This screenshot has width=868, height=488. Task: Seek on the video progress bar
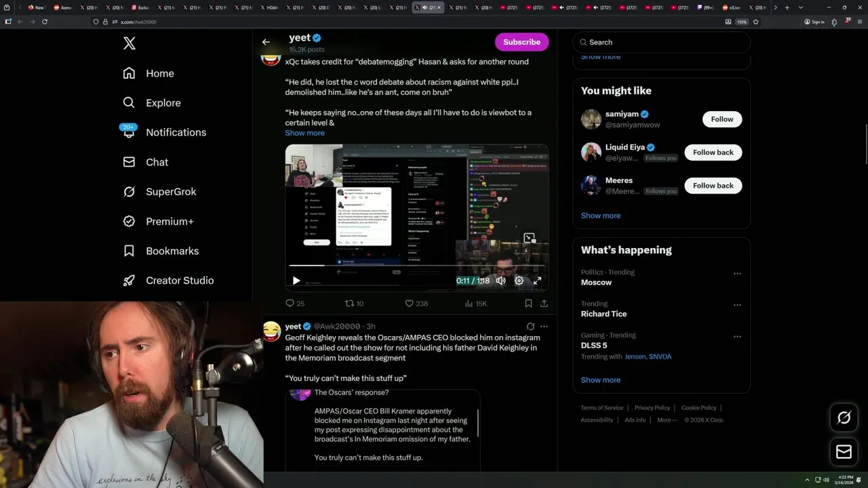coord(417,266)
